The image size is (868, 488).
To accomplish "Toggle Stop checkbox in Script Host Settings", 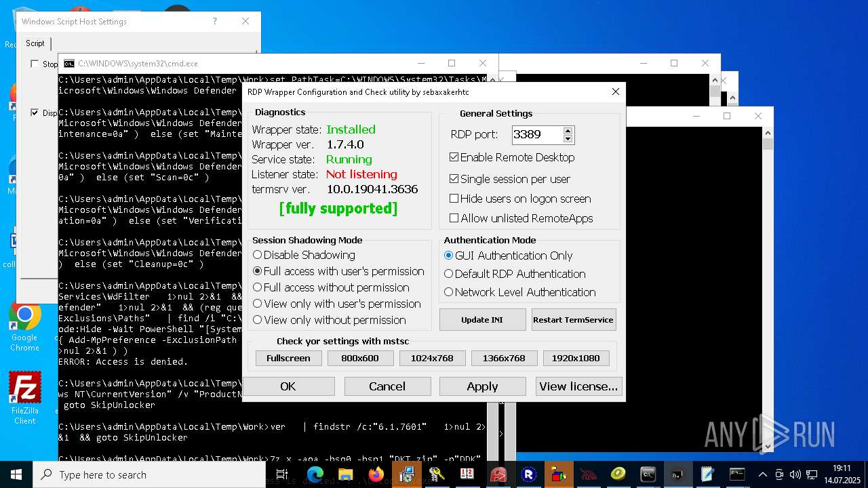I will pos(35,64).
